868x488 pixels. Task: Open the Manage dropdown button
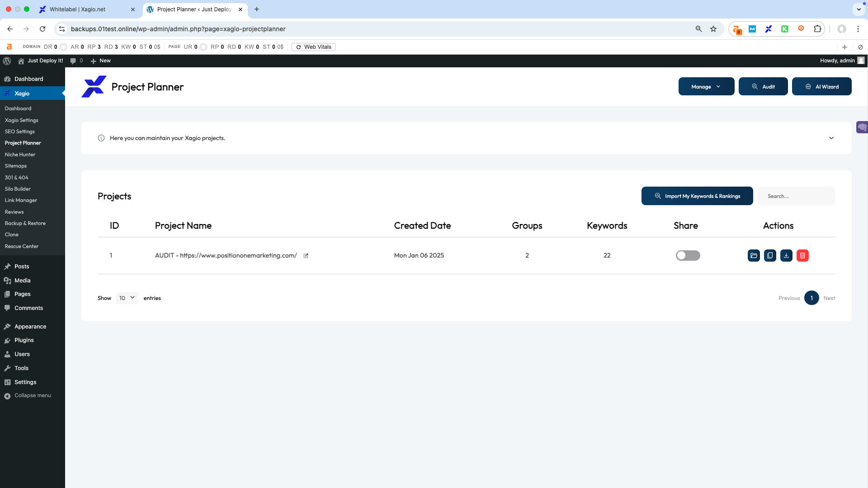706,86
